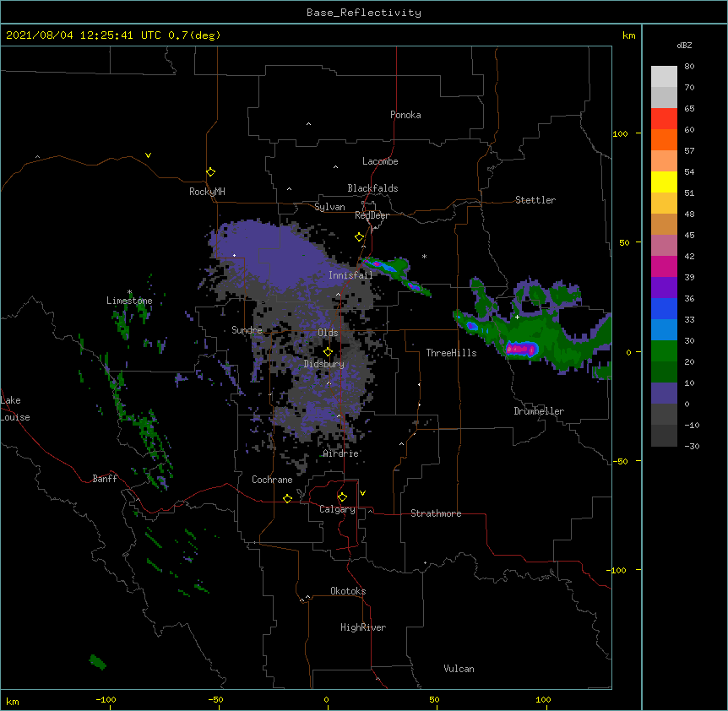Click the small green echo southwest of Banff
The width and height of the screenshot is (728, 711).
point(97,662)
